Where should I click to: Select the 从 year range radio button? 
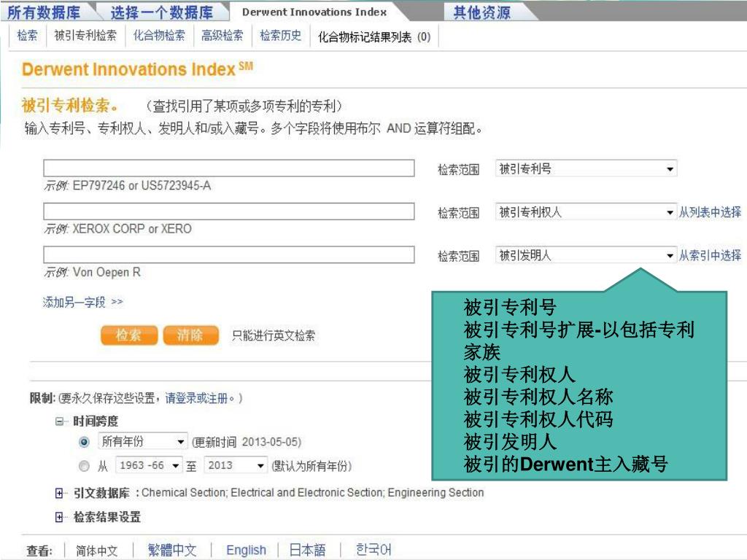coord(84,466)
